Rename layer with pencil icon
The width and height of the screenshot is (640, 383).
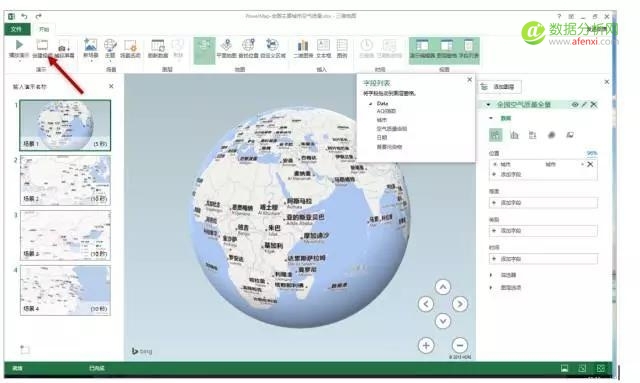584,105
